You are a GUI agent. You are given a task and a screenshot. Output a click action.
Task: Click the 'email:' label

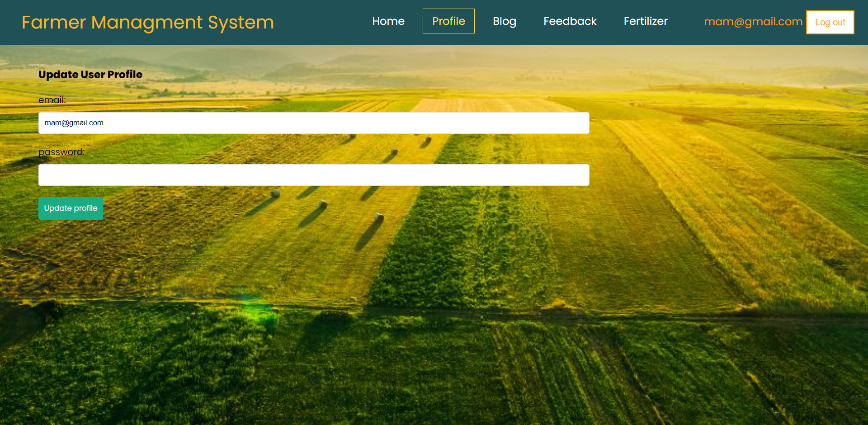(x=52, y=100)
